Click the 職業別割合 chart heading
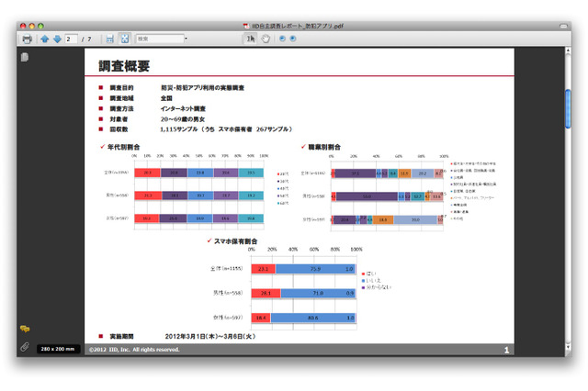 324,147
